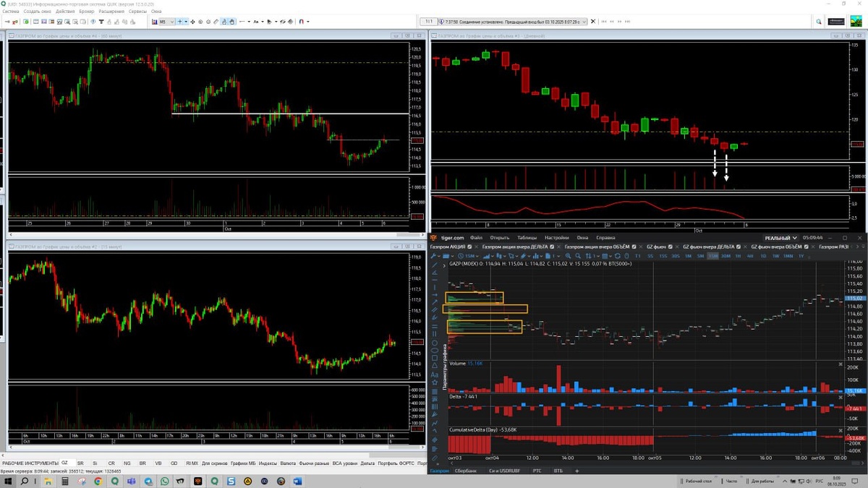The height and width of the screenshot is (488, 868).
Task: Open the Файл menu in tiger.com
Action: (x=476, y=237)
